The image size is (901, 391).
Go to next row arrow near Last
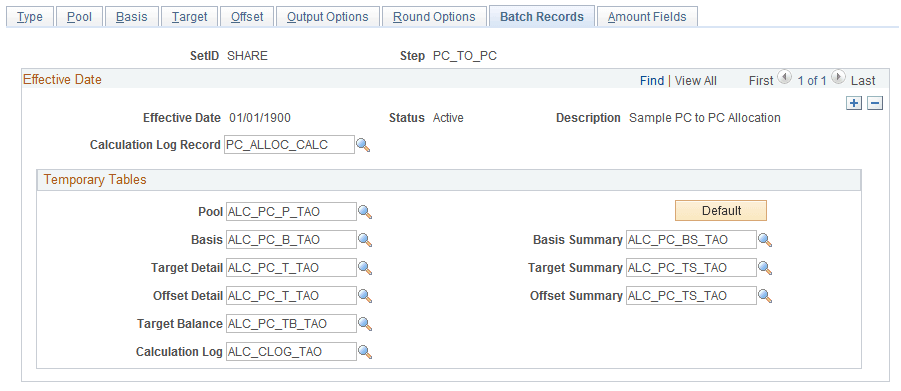tap(838, 77)
